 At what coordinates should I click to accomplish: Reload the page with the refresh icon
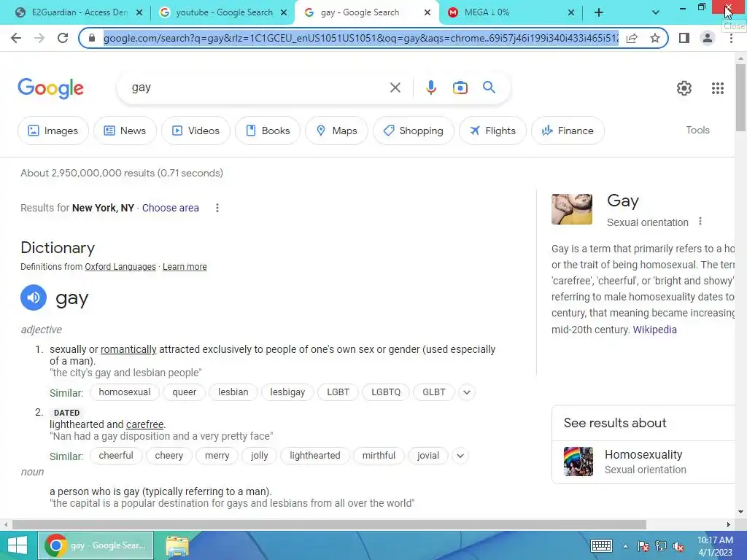63,38
